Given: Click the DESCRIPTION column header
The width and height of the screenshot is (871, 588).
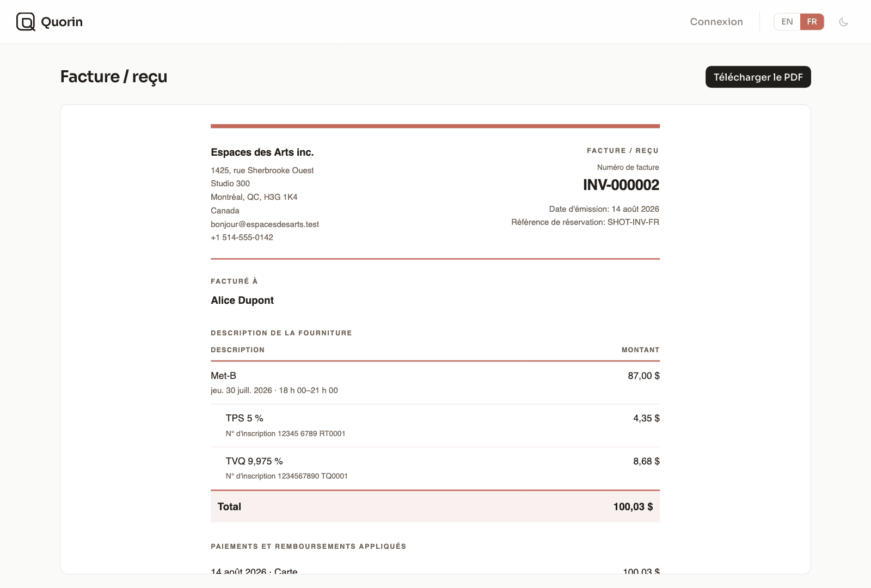Looking at the screenshot, I should point(238,350).
